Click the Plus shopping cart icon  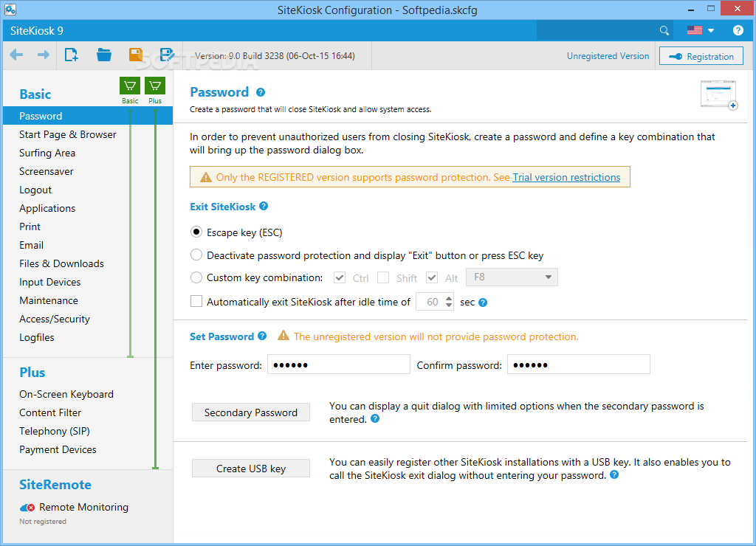point(155,86)
